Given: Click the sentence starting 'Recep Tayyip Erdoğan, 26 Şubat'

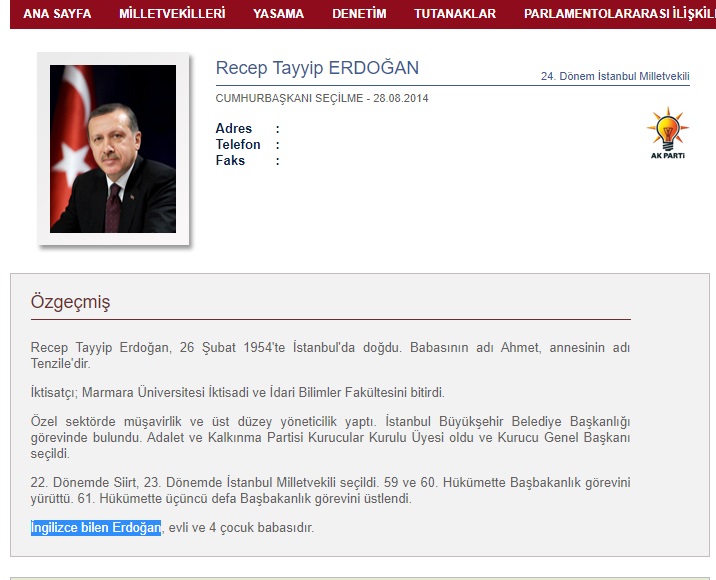Looking at the screenshot, I should [330, 355].
